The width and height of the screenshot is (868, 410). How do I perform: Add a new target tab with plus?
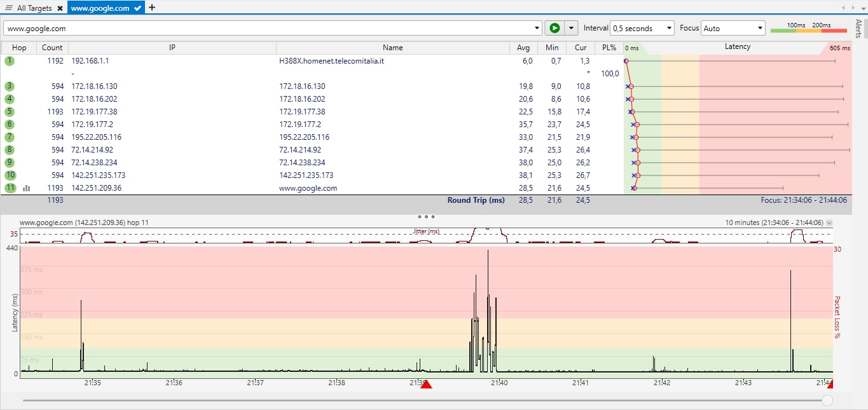pos(152,8)
